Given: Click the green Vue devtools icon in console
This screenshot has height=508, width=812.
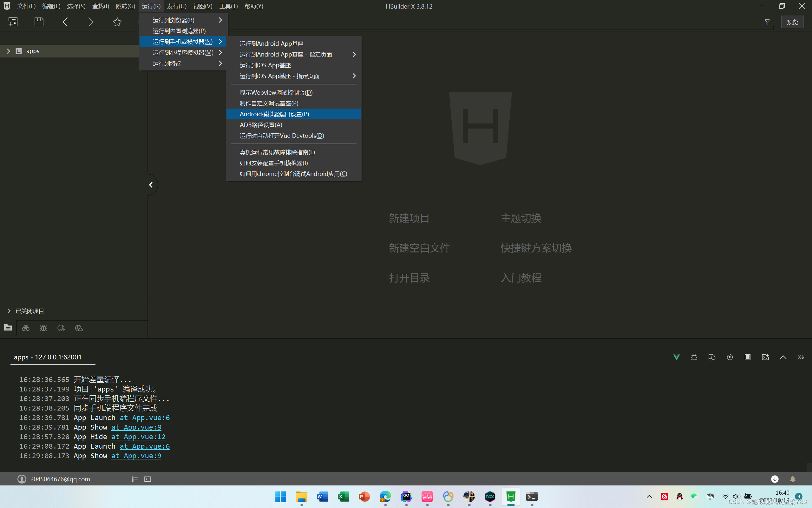Looking at the screenshot, I should tap(677, 357).
